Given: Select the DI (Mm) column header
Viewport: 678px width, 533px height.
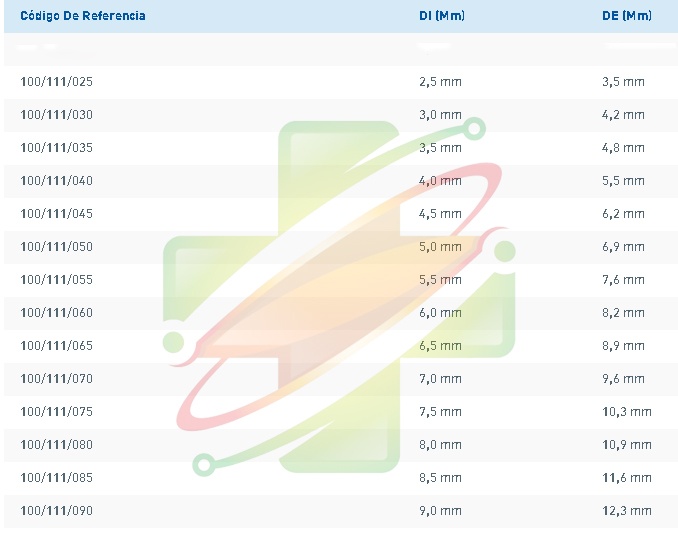Looking at the screenshot, I should pyautogui.click(x=442, y=16).
